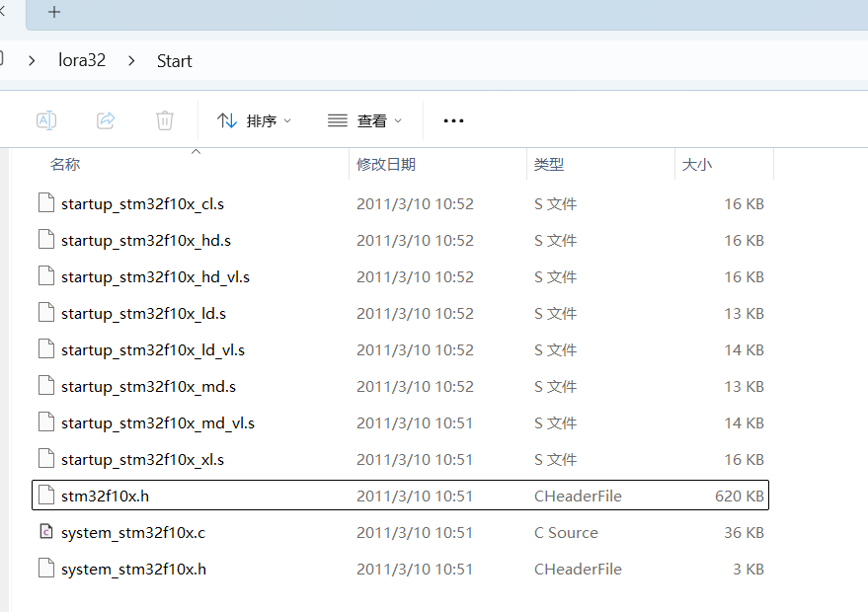The width and height of the screenshot is (868, 612).
Task: Click the date of startup_stm32f10x_md_vl.s row
Action: [x=415, y=422]
